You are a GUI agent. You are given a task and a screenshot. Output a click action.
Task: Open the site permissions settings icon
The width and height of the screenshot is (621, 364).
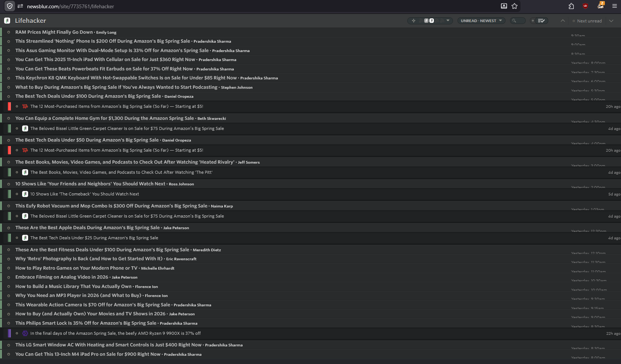tap(20, 6)
